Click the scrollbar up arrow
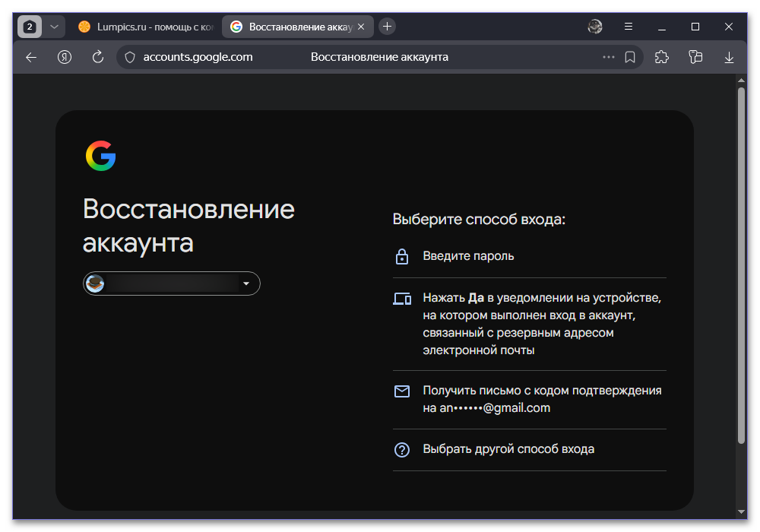Screen dimensions: 760x532 click(x=741, y=80)
